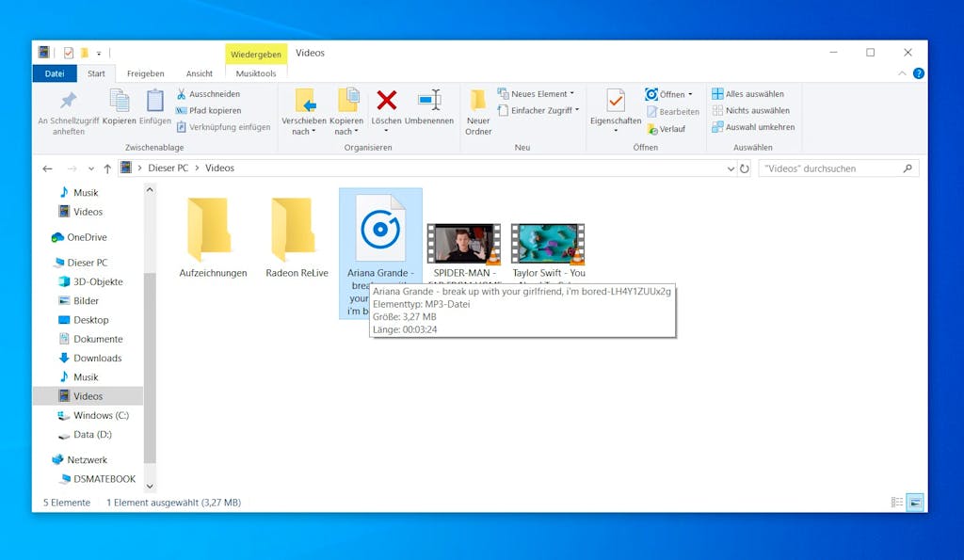Create a Neuer Ordner folder
The image size is (964, 560).
478,113
